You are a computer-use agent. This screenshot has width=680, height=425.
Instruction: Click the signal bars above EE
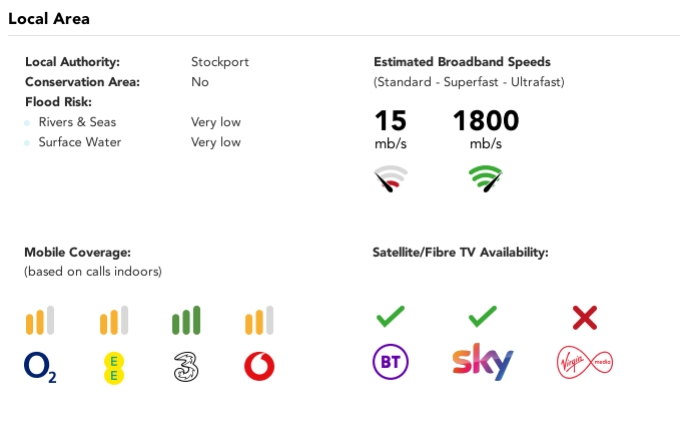(x=114, y=320)
